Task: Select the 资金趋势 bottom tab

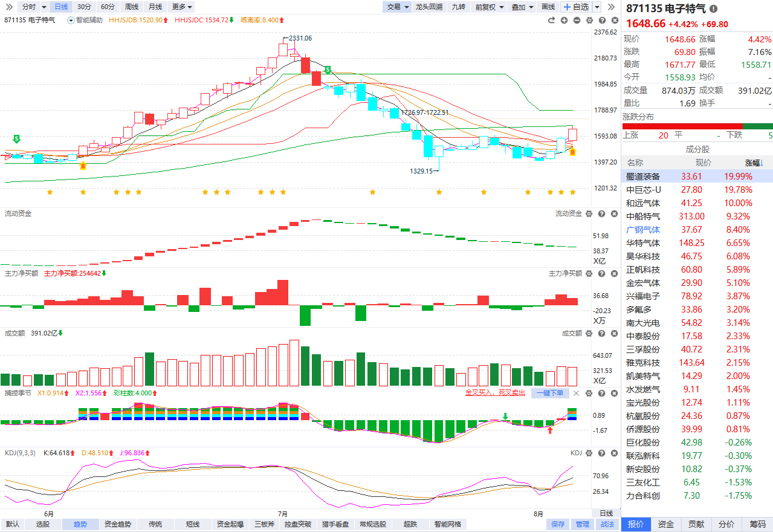Action: tap(116, 524)
